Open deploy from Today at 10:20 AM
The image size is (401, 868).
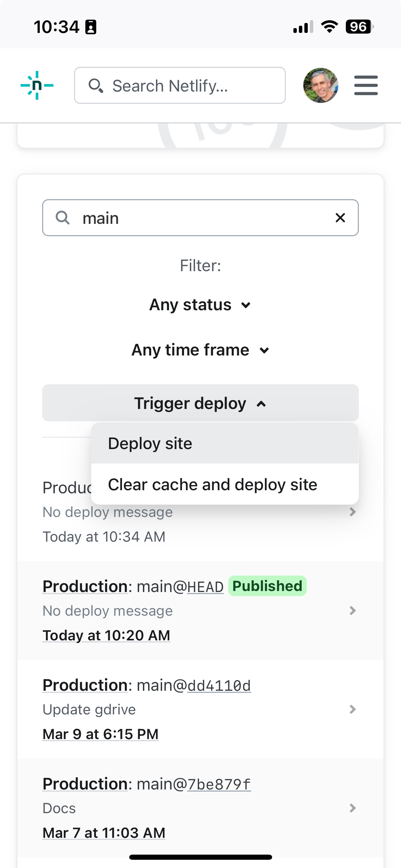pos(106,635)
